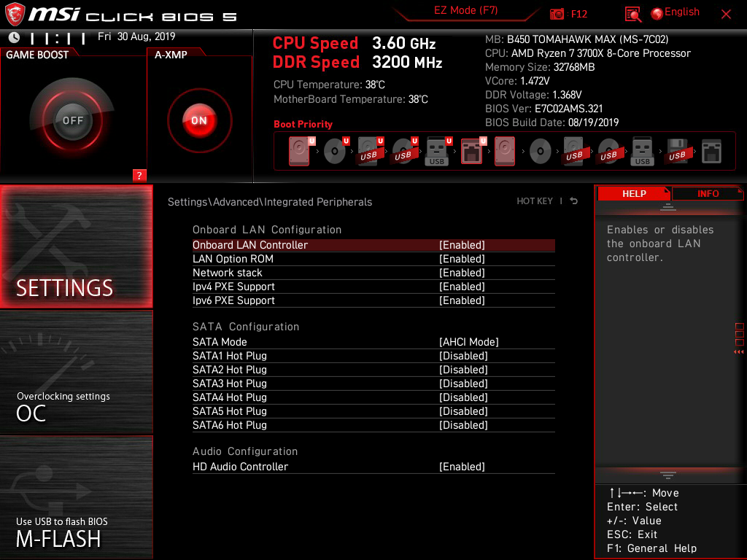Change the SATA2 Hot Plug [Disabled] value

point(463,370)
